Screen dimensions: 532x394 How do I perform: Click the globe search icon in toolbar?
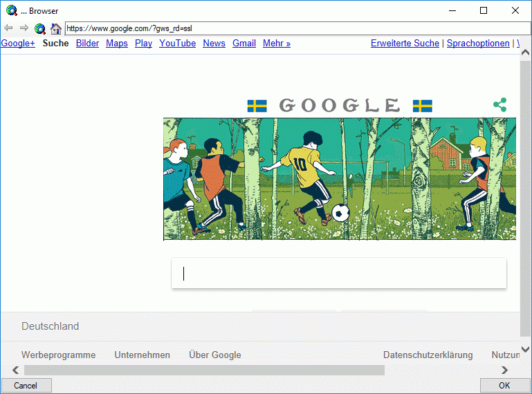(40, 28)
